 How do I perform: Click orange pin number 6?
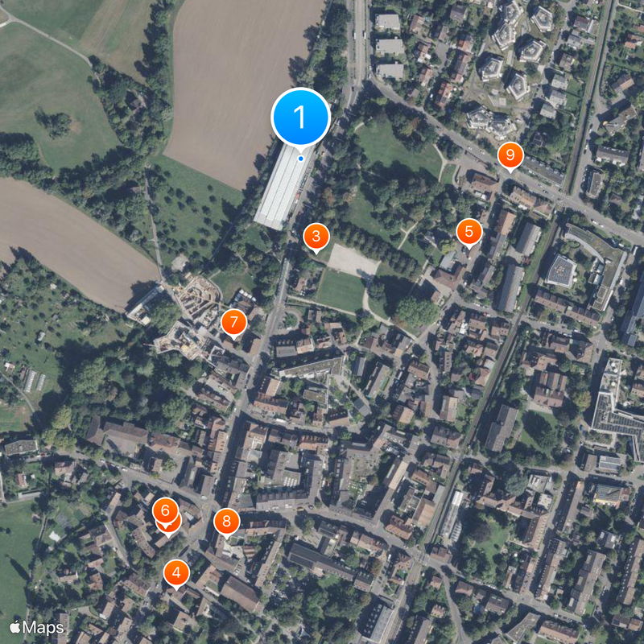pos(165,511)
